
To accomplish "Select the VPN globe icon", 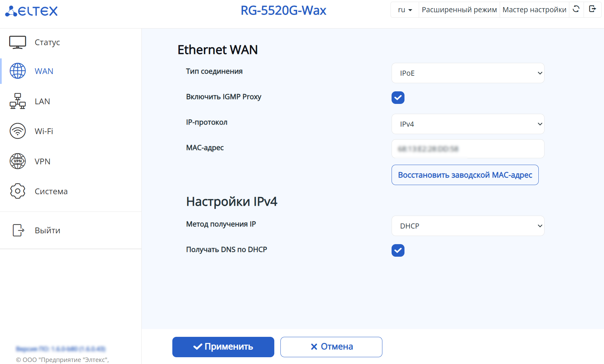I will tap(18, 161).
